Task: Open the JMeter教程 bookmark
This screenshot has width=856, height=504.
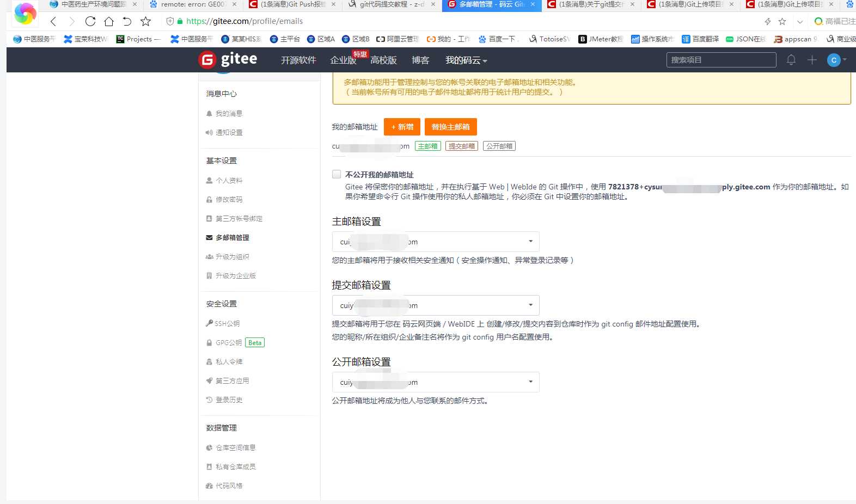Action: [601, 39]
